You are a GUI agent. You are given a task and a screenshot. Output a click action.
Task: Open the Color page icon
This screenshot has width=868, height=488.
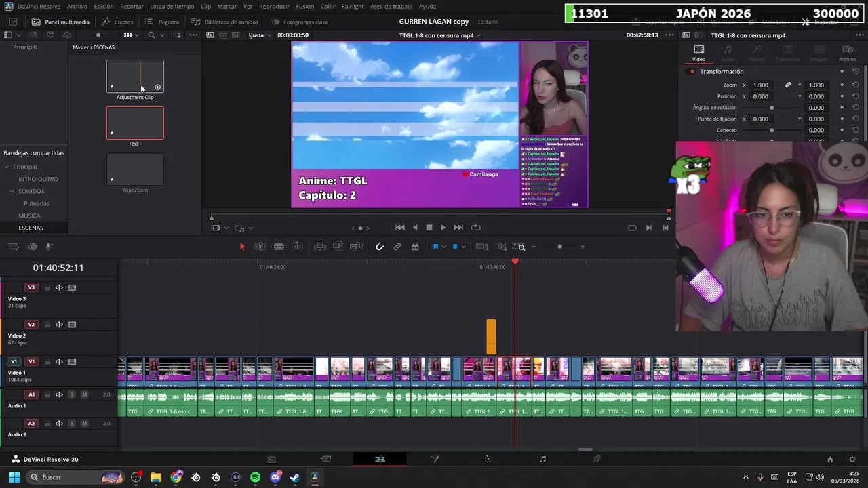pos(488,459)
